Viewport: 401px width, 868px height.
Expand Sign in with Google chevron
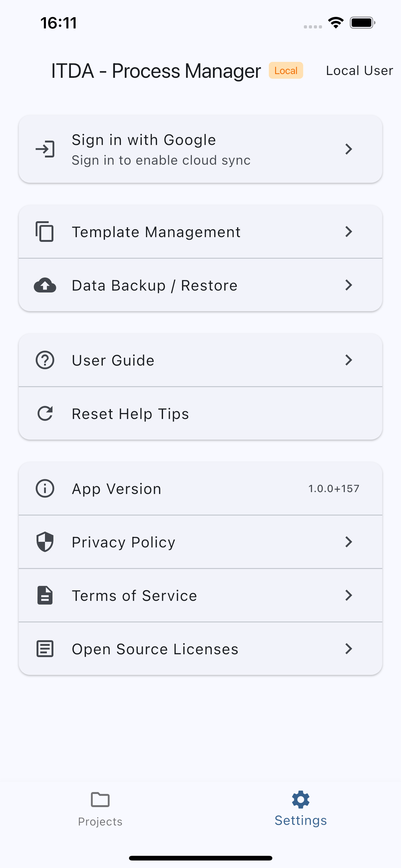[349, 149]
